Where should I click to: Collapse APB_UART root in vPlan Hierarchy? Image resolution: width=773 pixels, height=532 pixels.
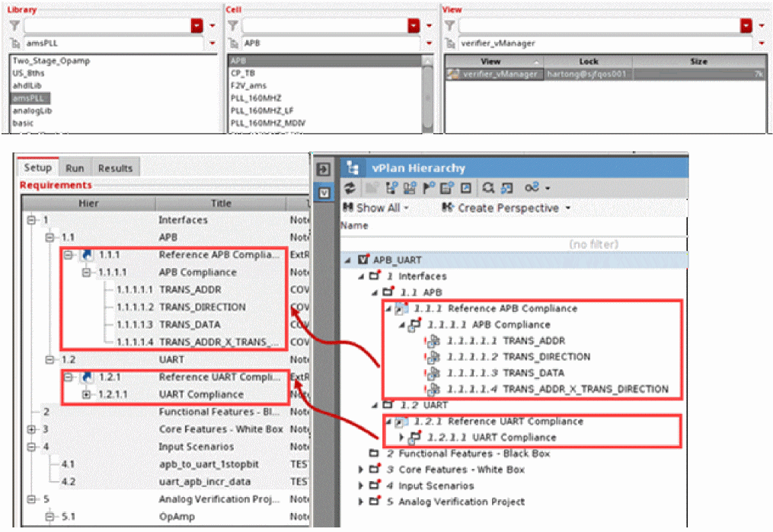click(348, 260)
